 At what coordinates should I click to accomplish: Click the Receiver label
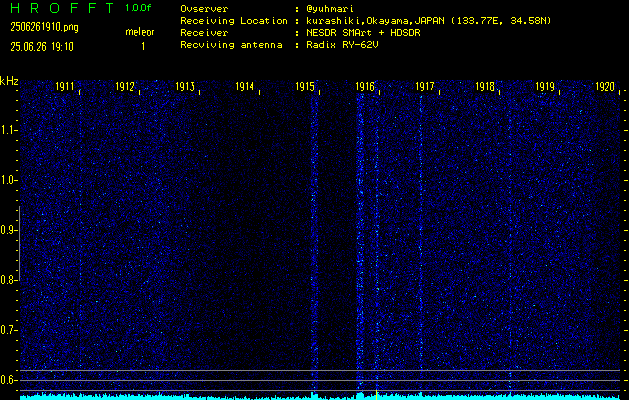(x=204, y=32)
